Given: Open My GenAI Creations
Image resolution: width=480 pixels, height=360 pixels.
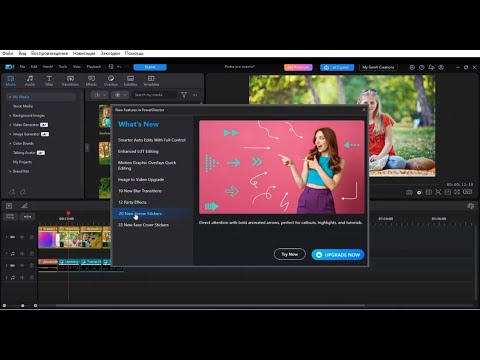Looking at the screenshot, I should [x=378, y=67].
